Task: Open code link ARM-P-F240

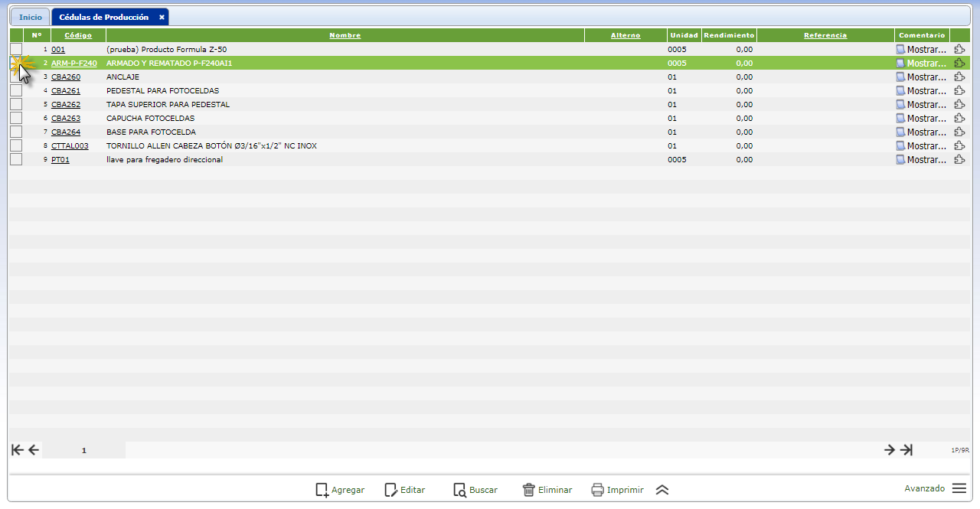Action: pyautogui.click(x=74, y=63)
